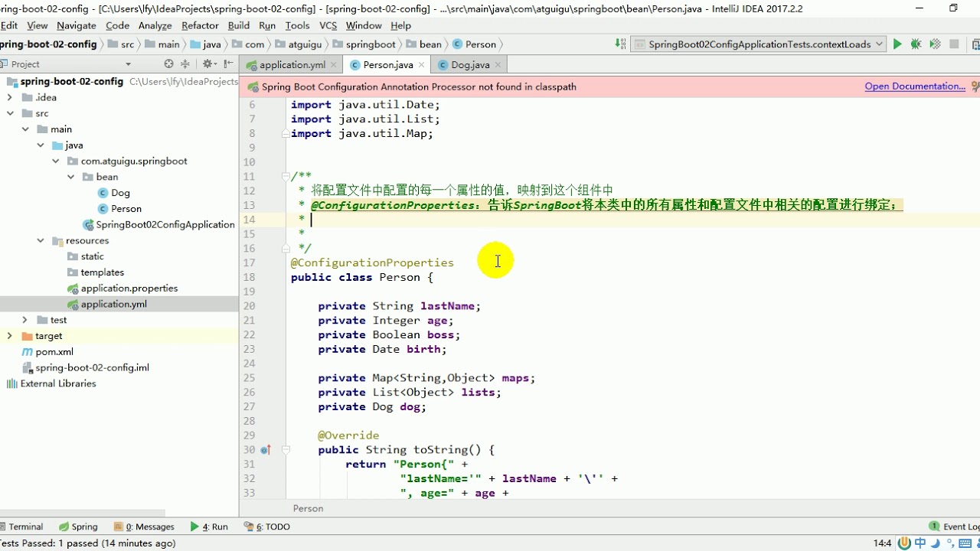Image resolution: width=980 pixels, height=551 pixels.
Task: Open the Run menu
Action: click(267, 25)
